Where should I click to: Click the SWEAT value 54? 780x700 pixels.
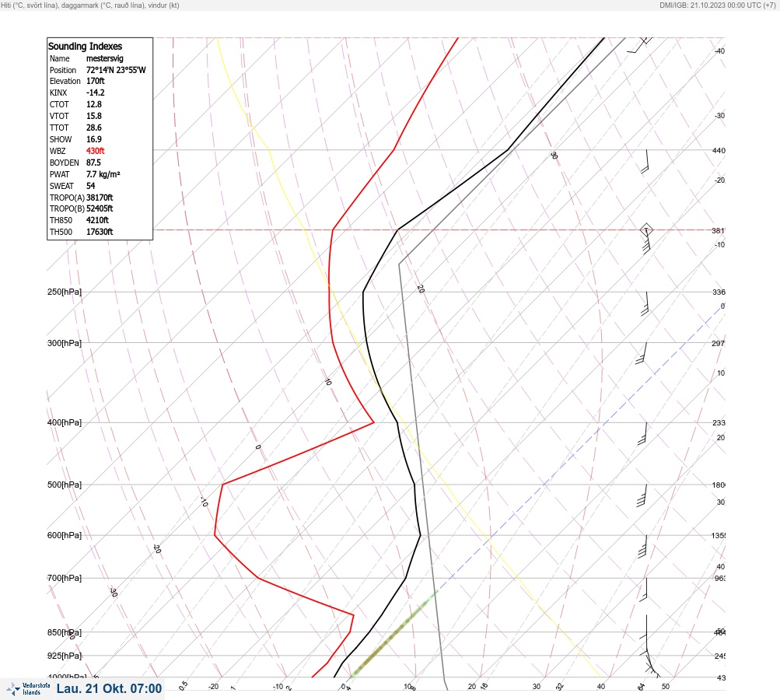90,186
